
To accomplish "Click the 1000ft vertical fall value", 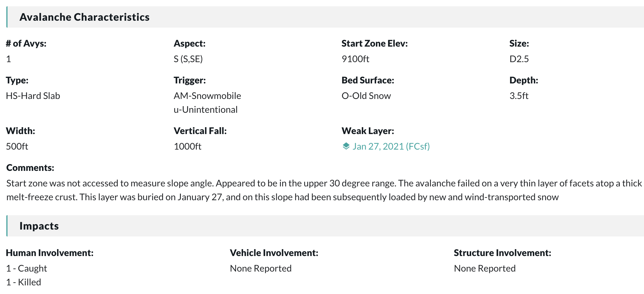I will (x=187, y=146).
